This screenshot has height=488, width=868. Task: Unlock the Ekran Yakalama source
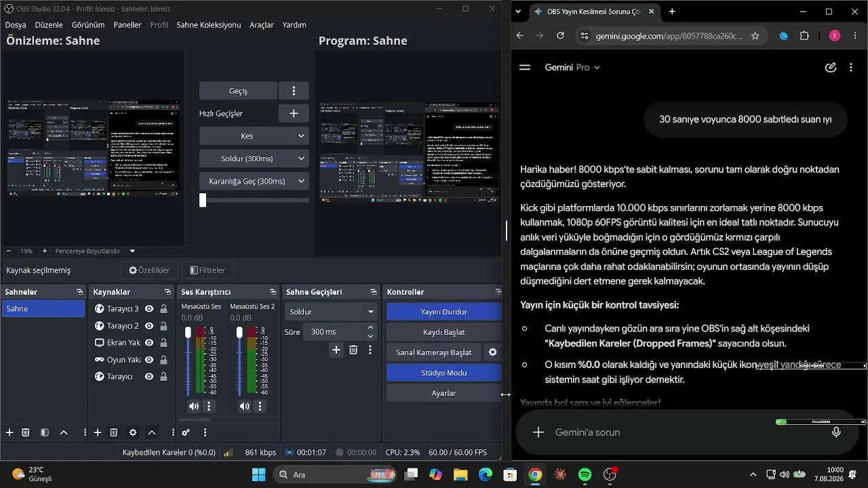pos(163,343)
